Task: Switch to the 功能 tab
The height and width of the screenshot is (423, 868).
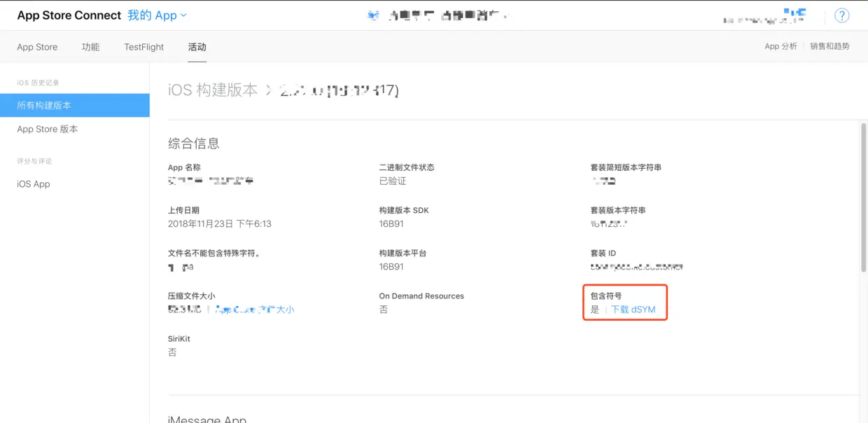Action: 90,47
